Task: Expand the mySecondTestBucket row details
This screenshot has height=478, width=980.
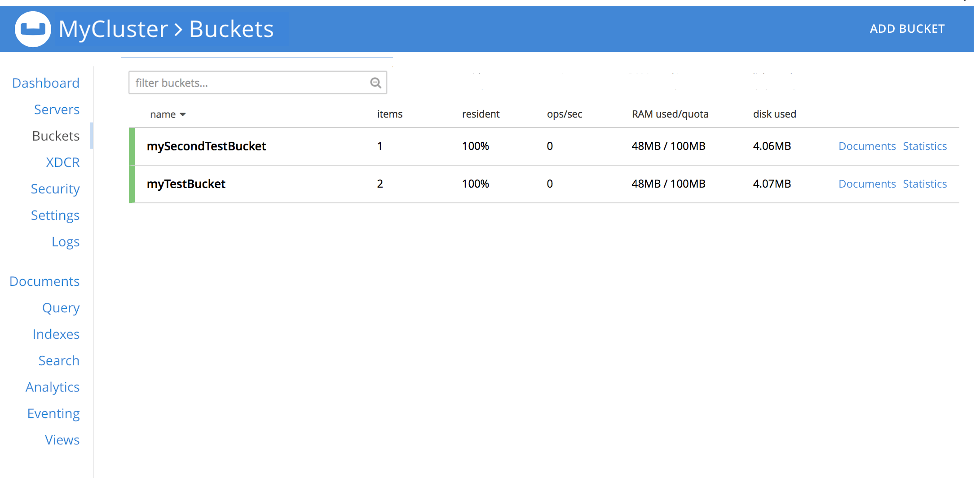Action: (x=207, y=146)
